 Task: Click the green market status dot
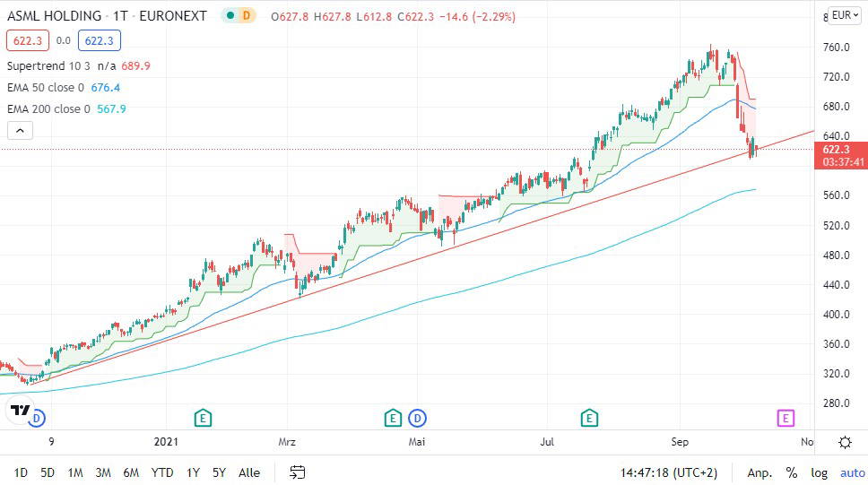point(230,15)
